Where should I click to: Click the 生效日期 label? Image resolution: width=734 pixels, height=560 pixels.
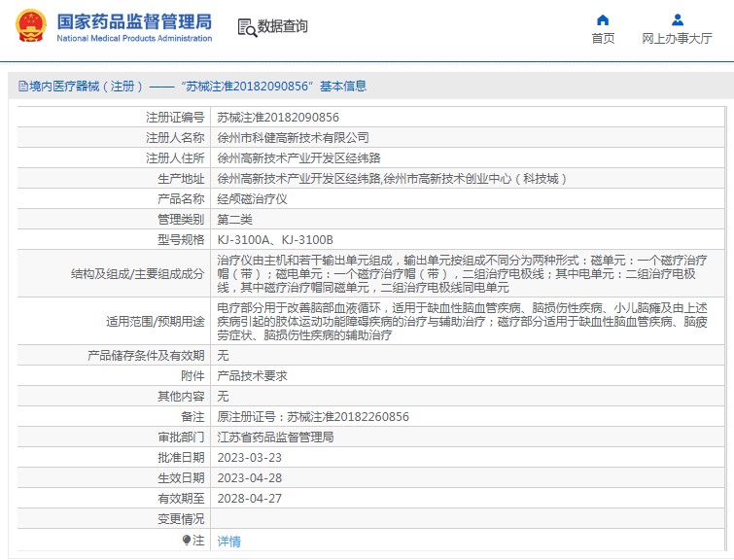coord(181,478)
